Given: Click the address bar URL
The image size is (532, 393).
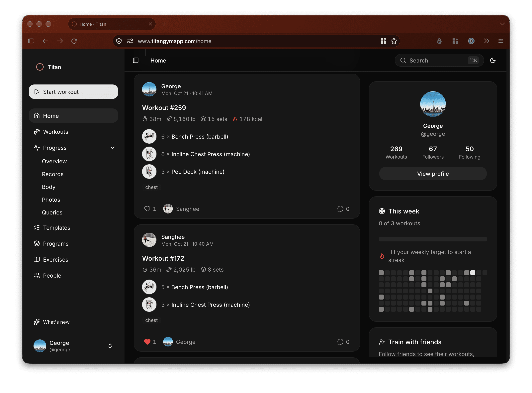Looking at the screenshot, I should [x=174, y=41].
